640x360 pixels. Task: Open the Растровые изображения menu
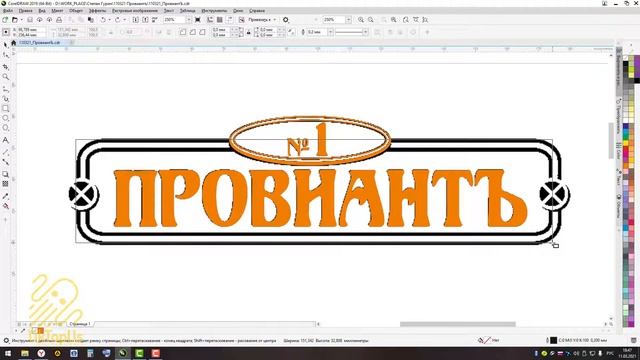click(135, 11)
